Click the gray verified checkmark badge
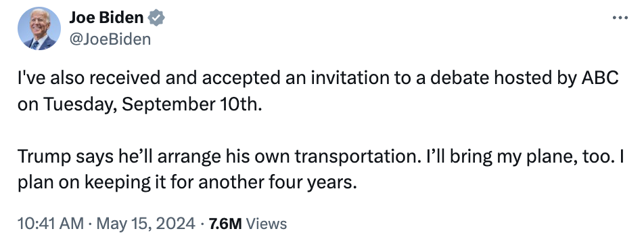The image size is (644, 248). [x=156, y=18]
